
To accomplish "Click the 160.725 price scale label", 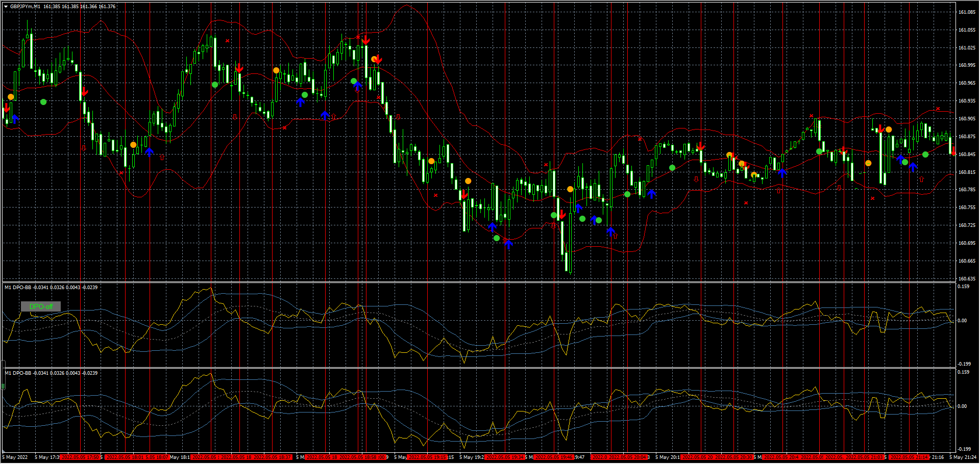I will tap(967, 225).
